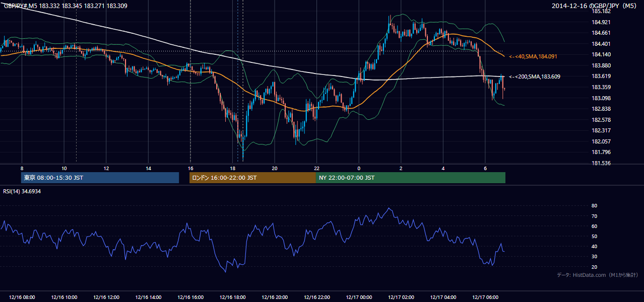Click price axis label 181.796
The height and width of the screenshot is (302, 644).
point(601,152)
